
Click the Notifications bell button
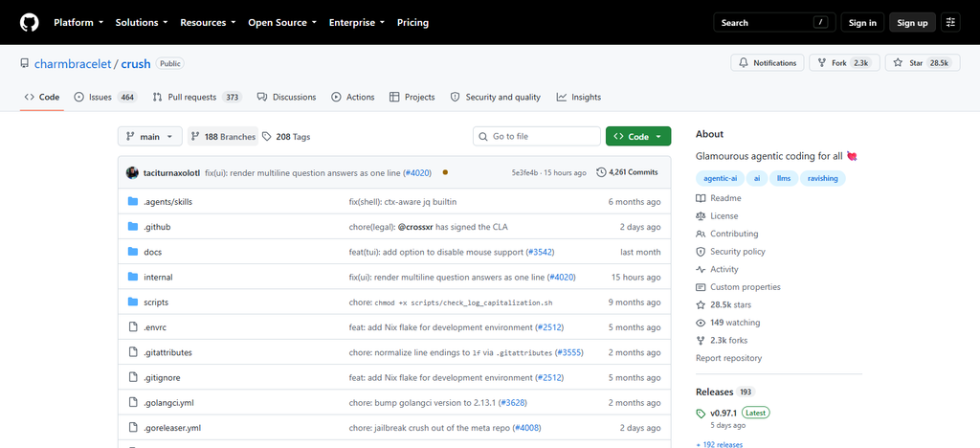coord(768,63)
